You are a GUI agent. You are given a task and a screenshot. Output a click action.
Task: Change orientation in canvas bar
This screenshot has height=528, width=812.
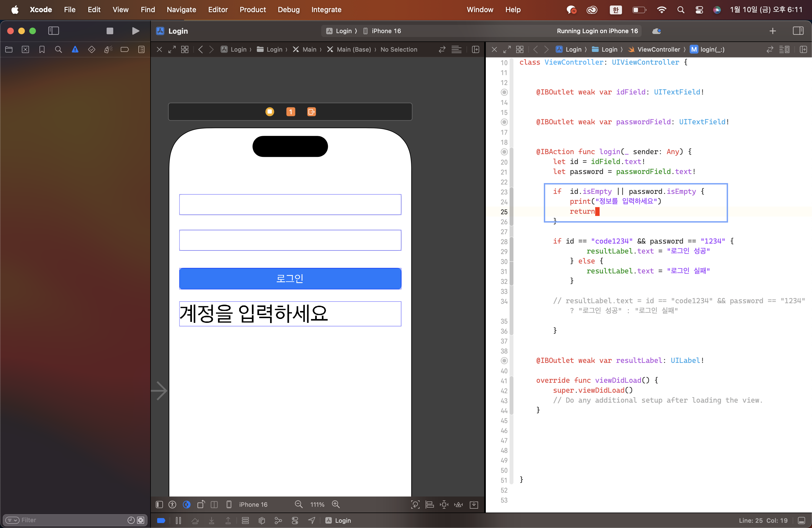click(x=201, y=505)
